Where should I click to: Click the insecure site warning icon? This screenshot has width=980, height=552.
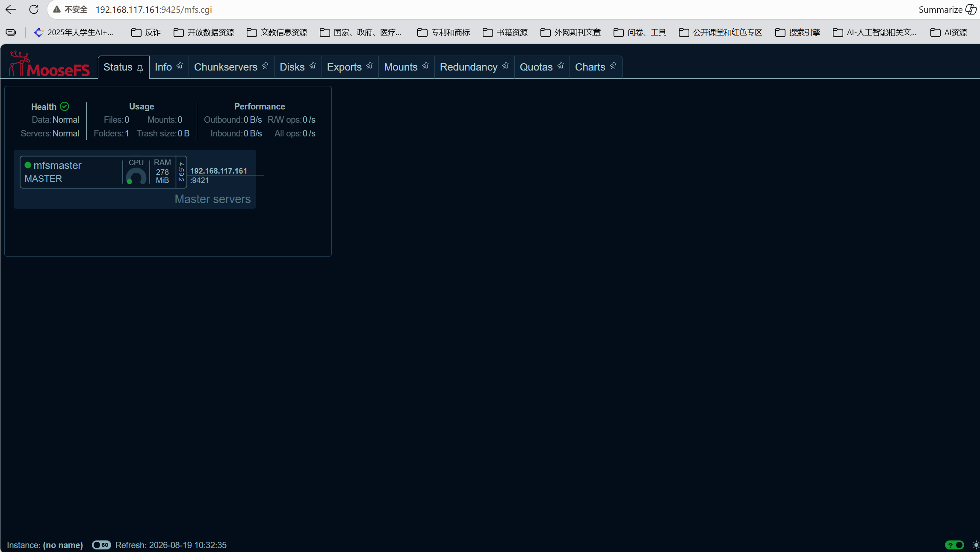(57, 9)
